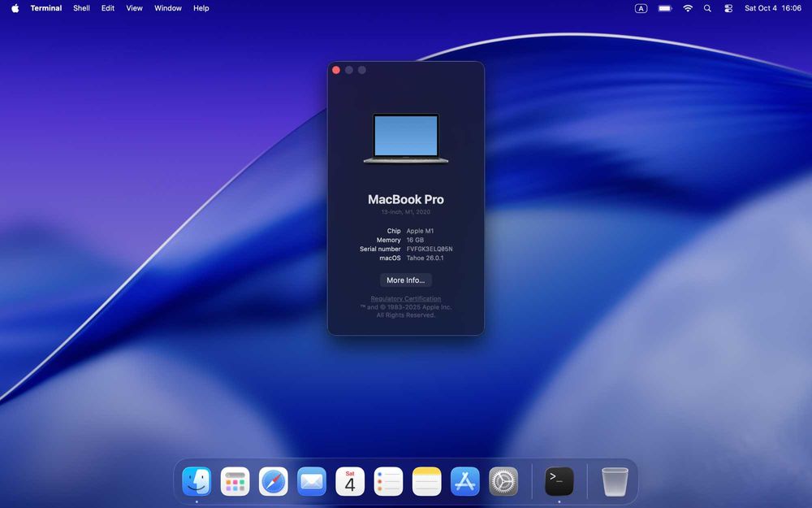812x508 pixels.
Task: Open Control Center from menu bar
Action: click(x=728, y=8)
